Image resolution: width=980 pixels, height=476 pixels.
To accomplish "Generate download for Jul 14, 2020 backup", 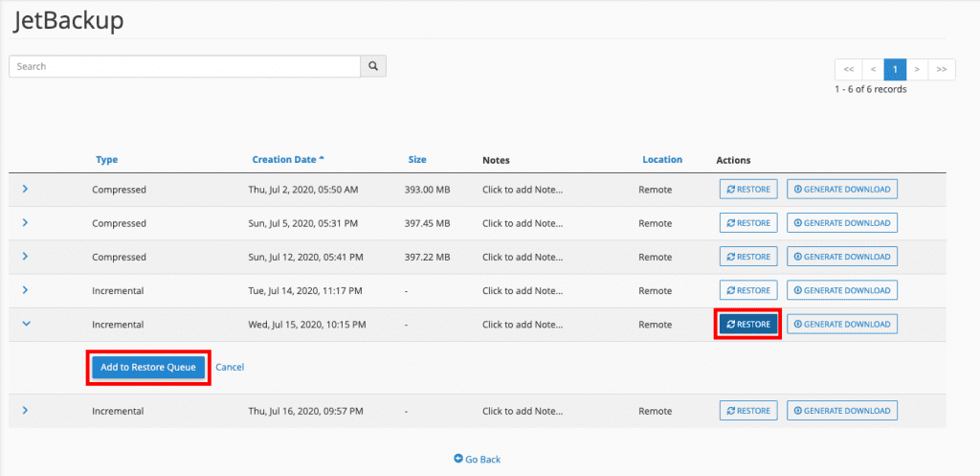I will (x=842, y=290).
